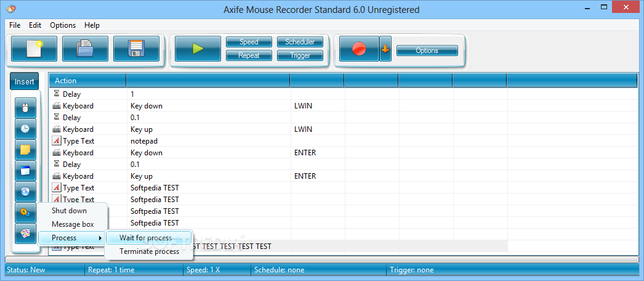This screenshot has height=281, width=644.
Task: Start playback with green play button
Action: pyautogui.click(x=198, y=49)
